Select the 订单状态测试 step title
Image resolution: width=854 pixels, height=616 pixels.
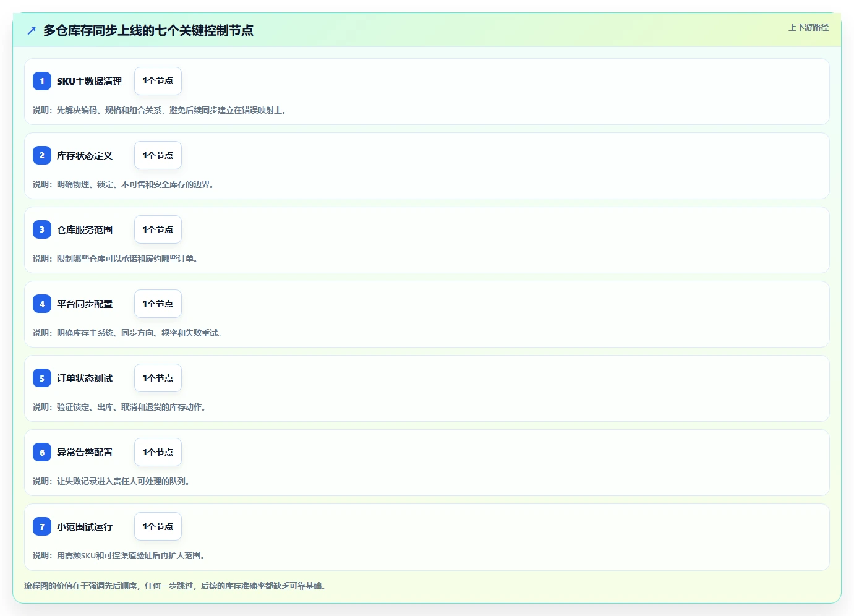pyautogui.click(x=85, y=378)
